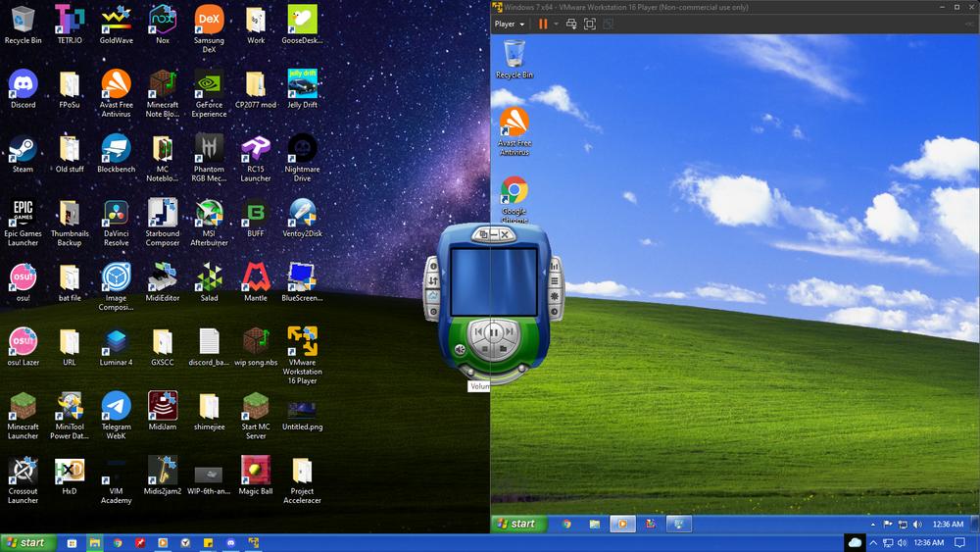Click the osu! Lazer desktop icon

[24, 347]
